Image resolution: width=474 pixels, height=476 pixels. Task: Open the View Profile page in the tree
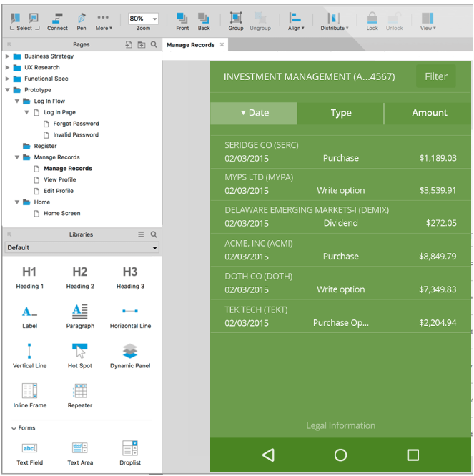click(59, 179)
